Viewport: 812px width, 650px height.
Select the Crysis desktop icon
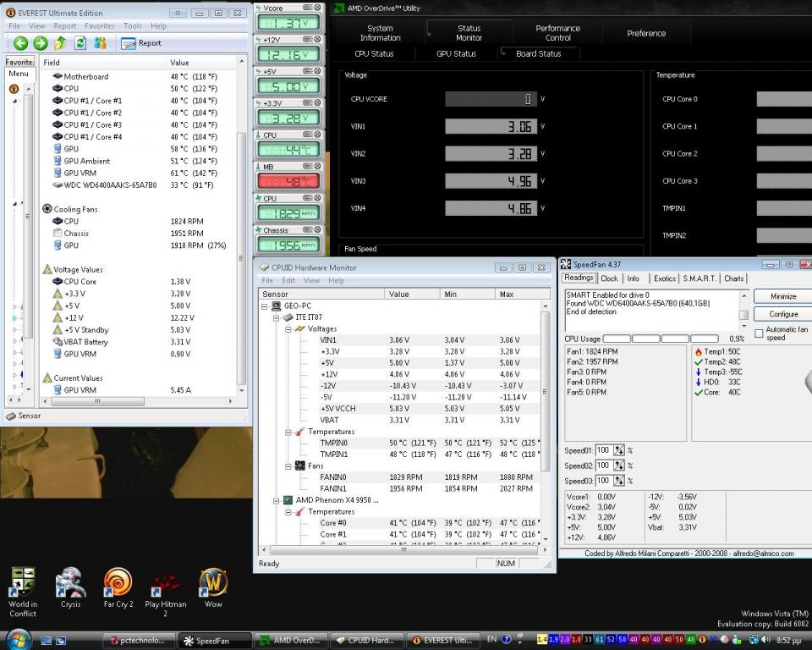click(x=70, y=587)
